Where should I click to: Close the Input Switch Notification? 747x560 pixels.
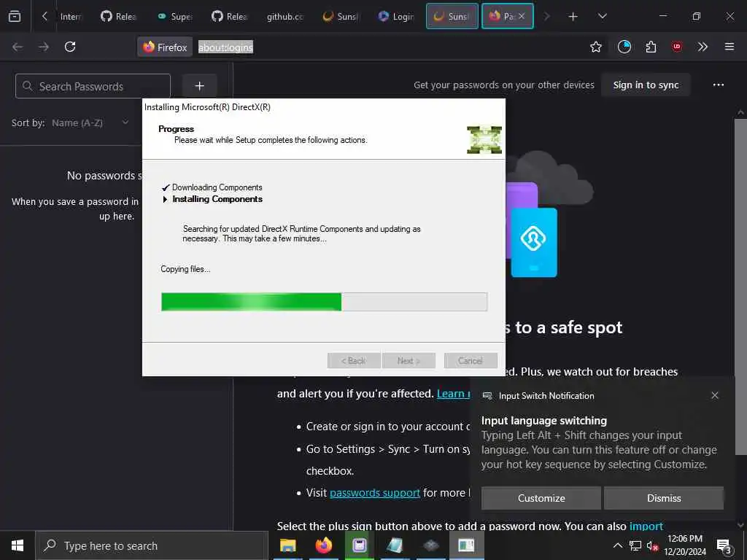pyautogui.click(x=715, y=396)
